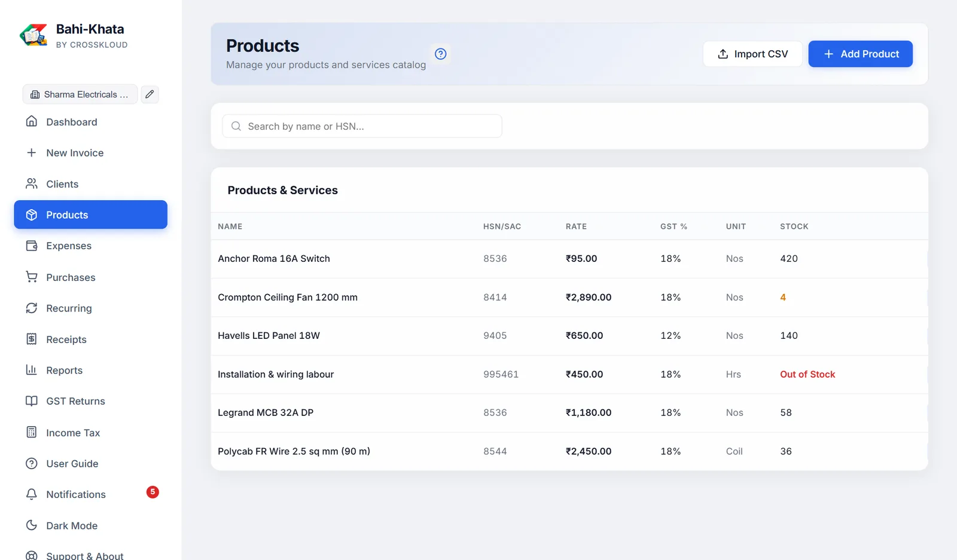Image resolution: width=957 pixels, height=560 pixels.
Task: Click the plus icon for New Invoice
Action: [x=32, y=152]
